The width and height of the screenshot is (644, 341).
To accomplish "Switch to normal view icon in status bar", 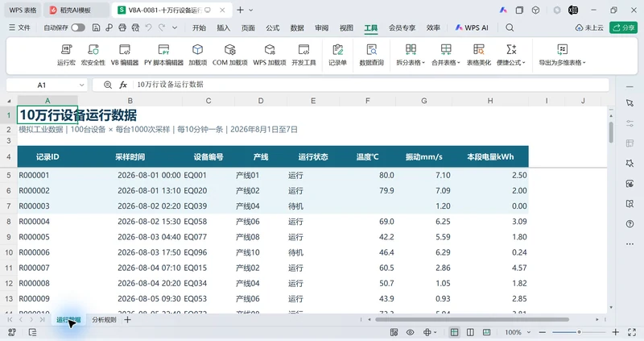I will click(x=454, y=332).
